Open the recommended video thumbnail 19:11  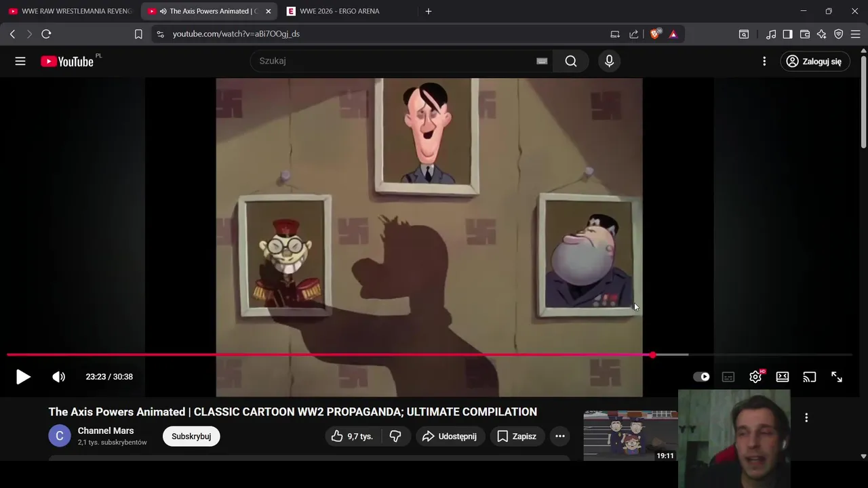pos(631,435)
